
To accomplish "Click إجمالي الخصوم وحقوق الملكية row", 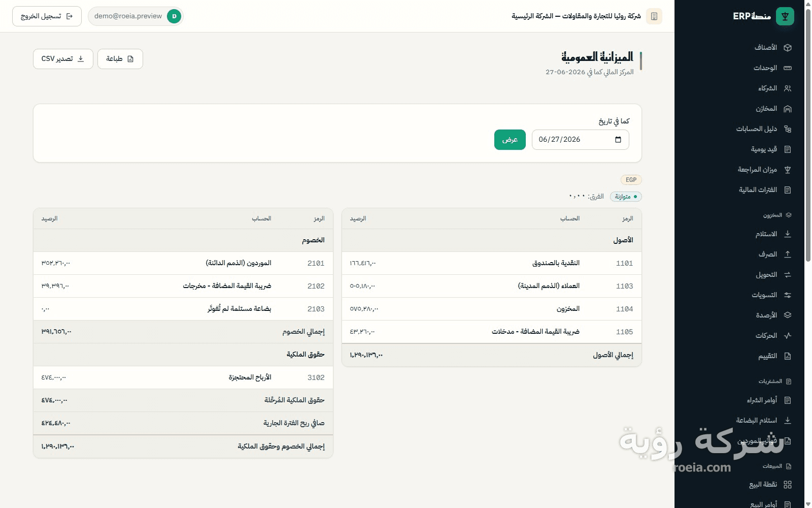I will coord(183,447).
